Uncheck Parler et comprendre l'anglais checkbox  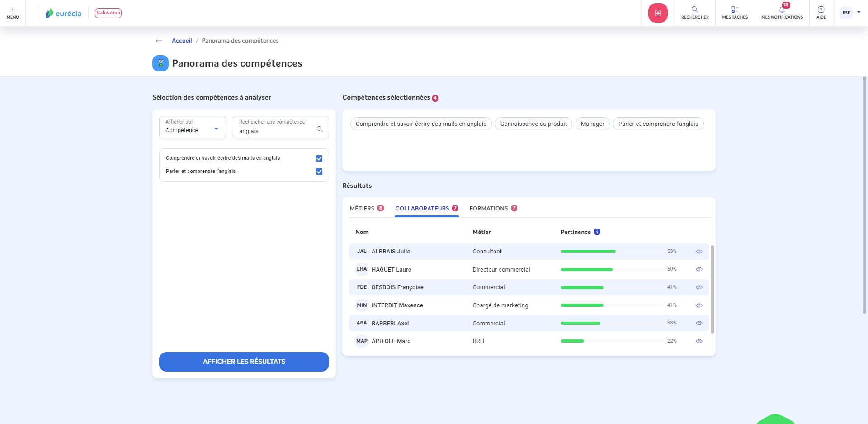(x=319, y=172)
